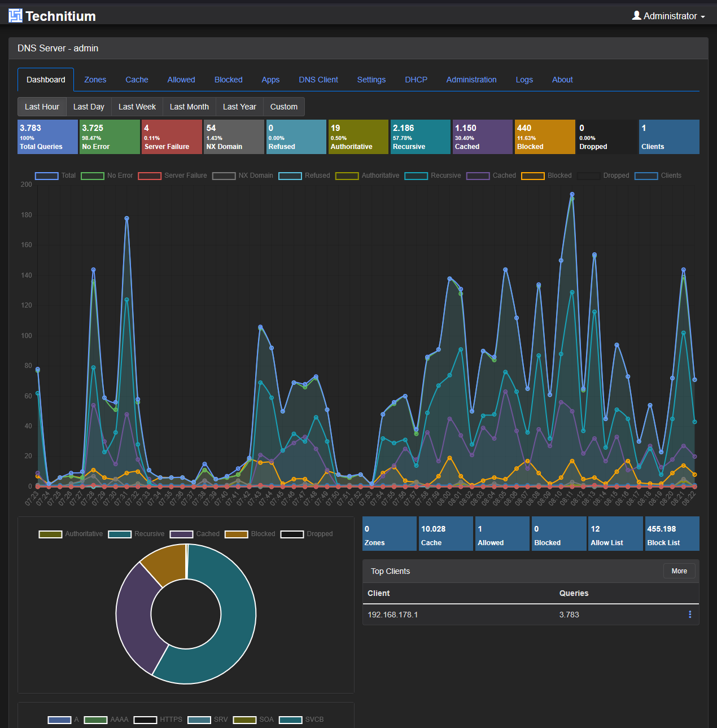Viewport: 717px width, 728px height.
Task: Click the Administrator user icon
Action: click(636, 16)
